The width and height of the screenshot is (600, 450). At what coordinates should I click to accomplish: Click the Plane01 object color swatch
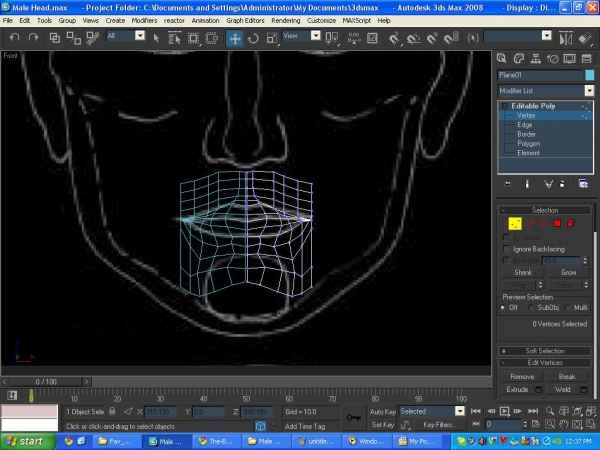pyautogui.click(x=589, y=75)
